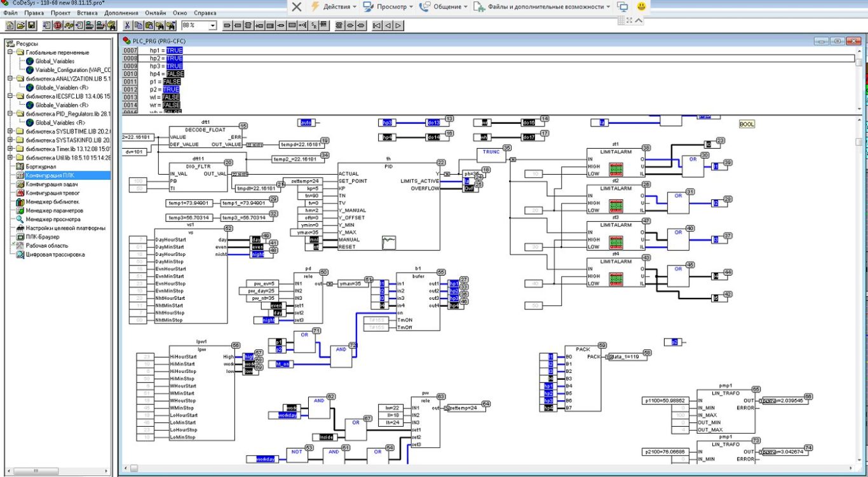The image size is (868, 477).
Task: Collapse the Глобальные переменные folder
Action: pyautogui.click(x=11, y=53)
